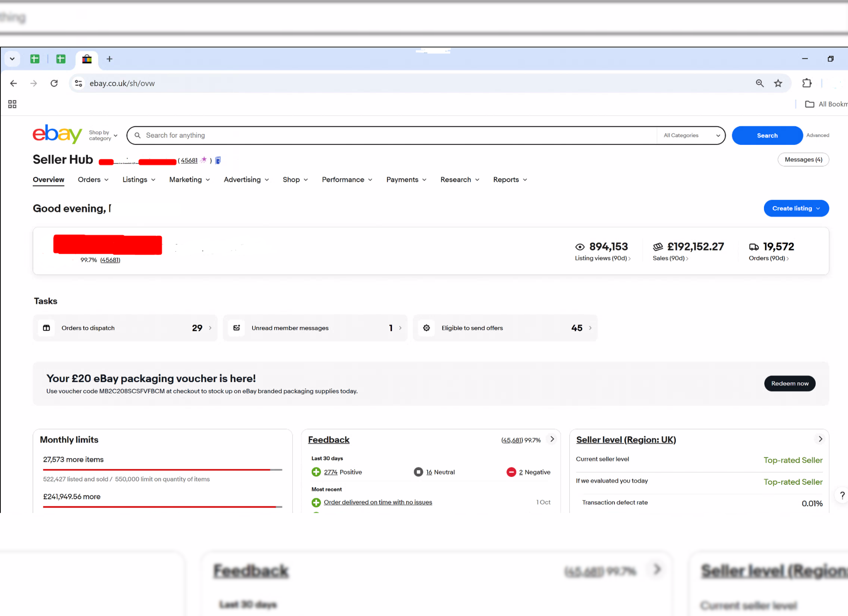The height and width of the screenshot is (616, 848).
Task: Click the green Positive feedback plus icon
Action: (x=316, y=472)
